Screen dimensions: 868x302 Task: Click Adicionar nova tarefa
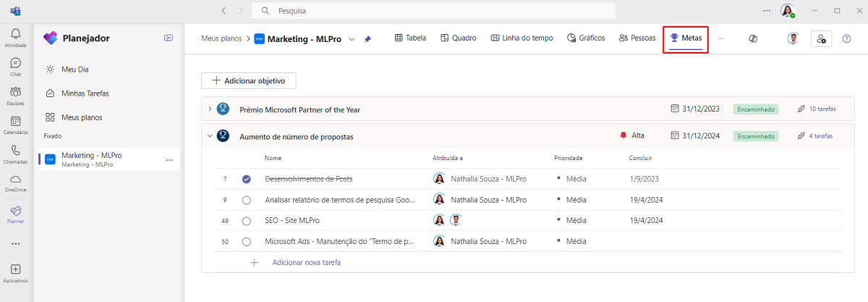point(306,262)
